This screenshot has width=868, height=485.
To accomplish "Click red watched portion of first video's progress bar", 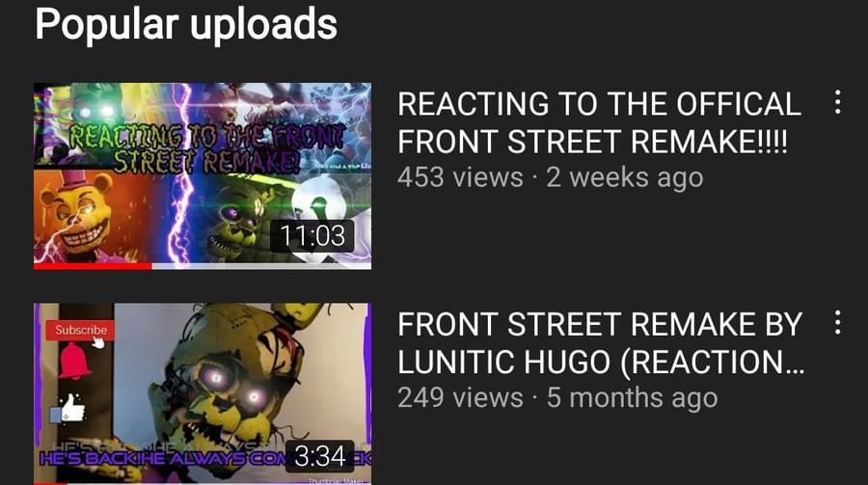I will coord(93,266).
